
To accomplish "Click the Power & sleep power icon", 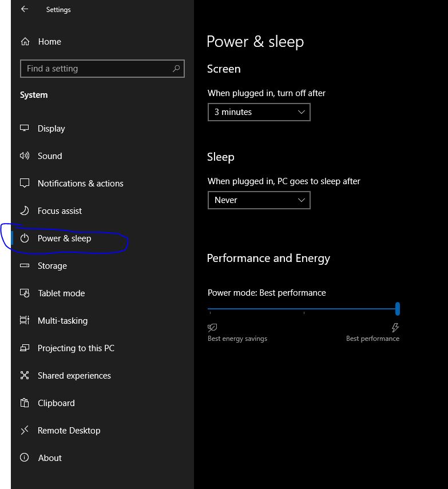I will 25,238.
